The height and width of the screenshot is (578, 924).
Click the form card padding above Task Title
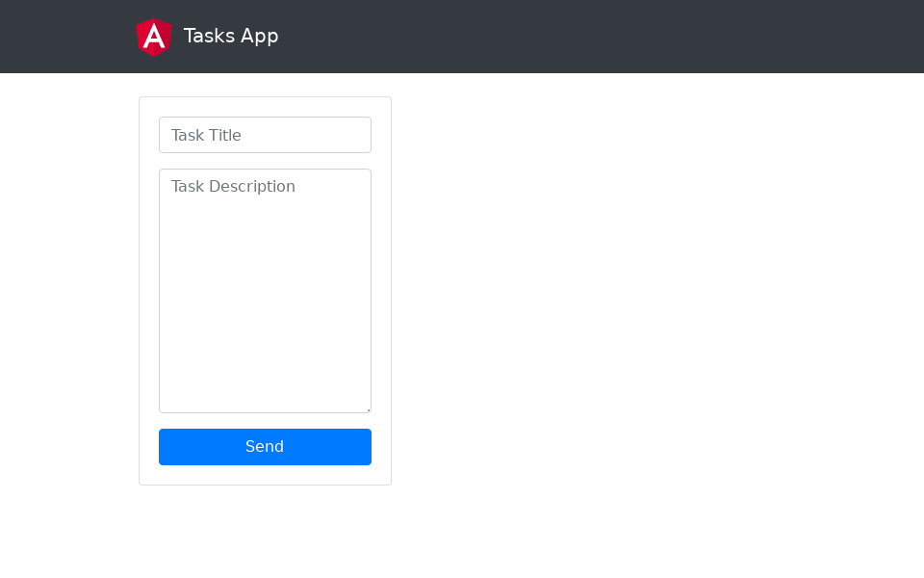(x=265, y=107)
